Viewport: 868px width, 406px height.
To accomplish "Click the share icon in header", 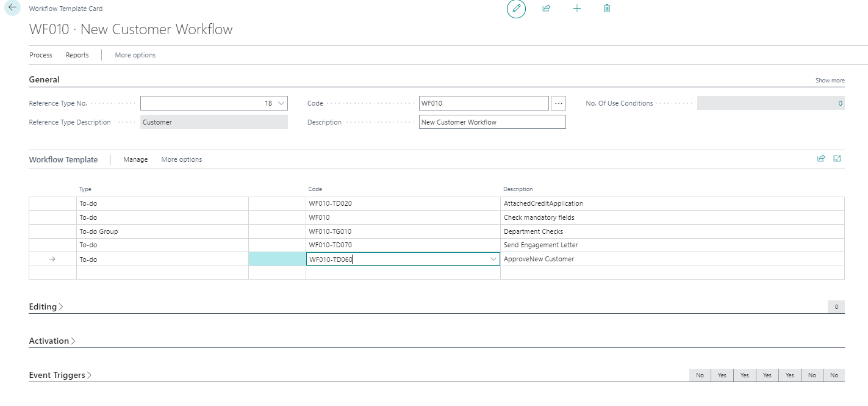I will click(x=546, y=9).
